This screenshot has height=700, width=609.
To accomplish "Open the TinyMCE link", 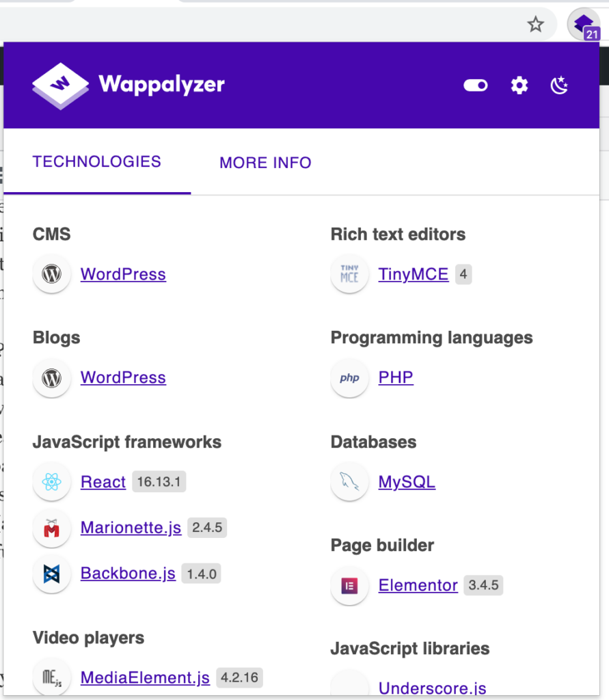I will [414, 274].
